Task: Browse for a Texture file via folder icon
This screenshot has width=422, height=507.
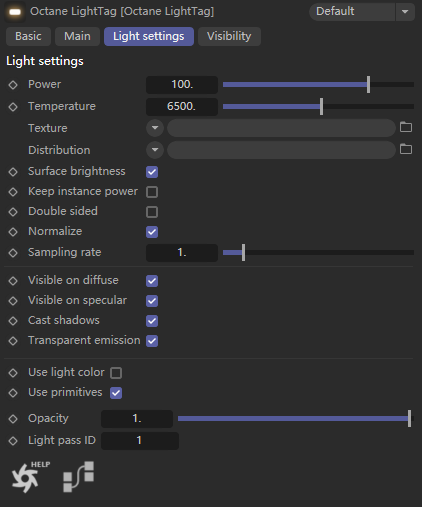Action: point(406,127)
